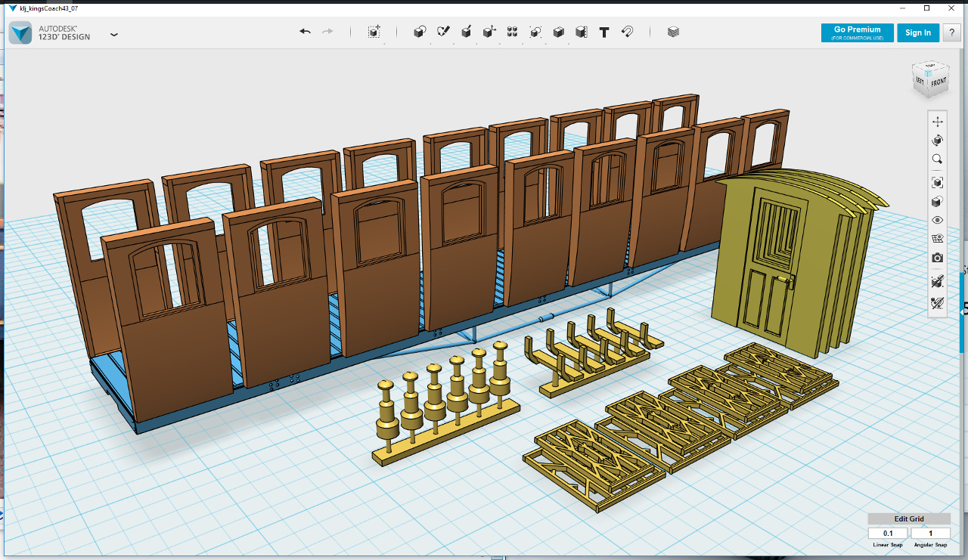Select the Measure tool

coord(581,32)
